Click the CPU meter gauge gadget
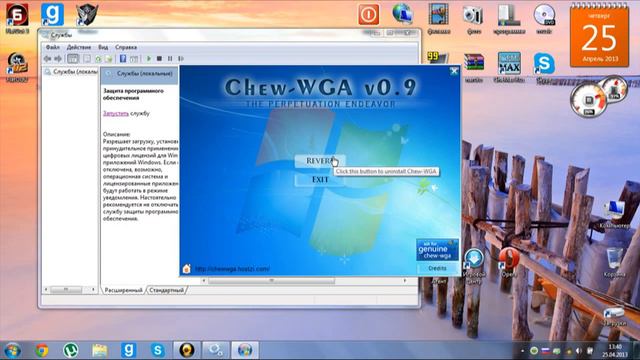This screenshot has width=640, height=360. (x=590, y=100)
